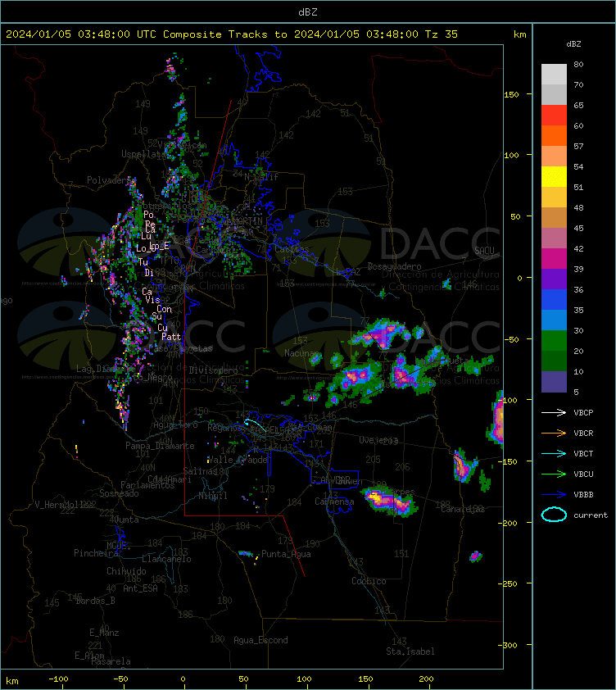Click the 'VBCU' legend label
The width and height of the screenshot is (616, 690).
coord(583,474)
